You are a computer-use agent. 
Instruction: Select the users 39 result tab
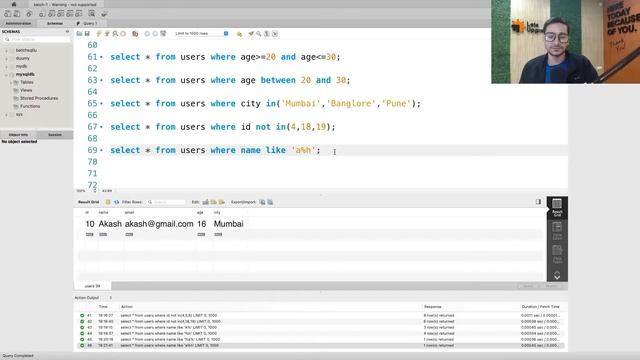coord(92,286)
